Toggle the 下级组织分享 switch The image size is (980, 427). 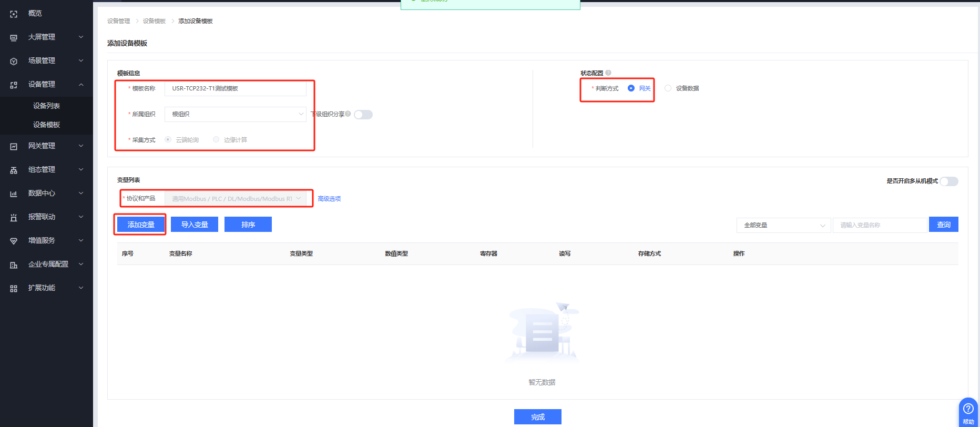tap(363, 115)
